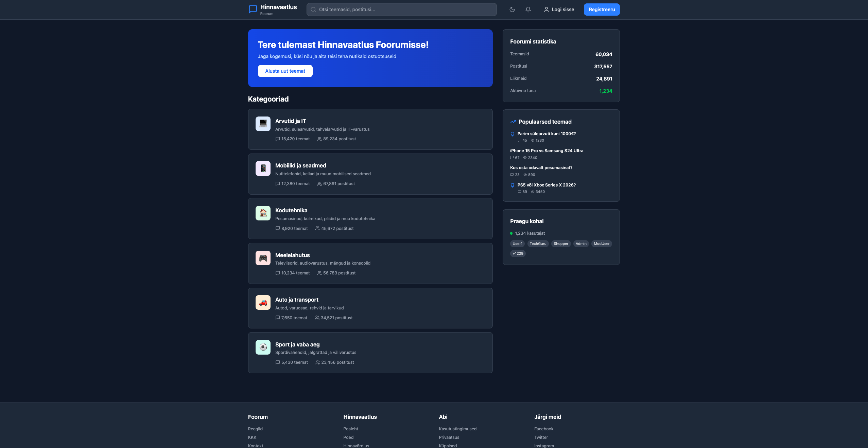This screenshot has height=448, width=868.
Task: Open notifications via the bell icon
Action: [x=527, y=10]
